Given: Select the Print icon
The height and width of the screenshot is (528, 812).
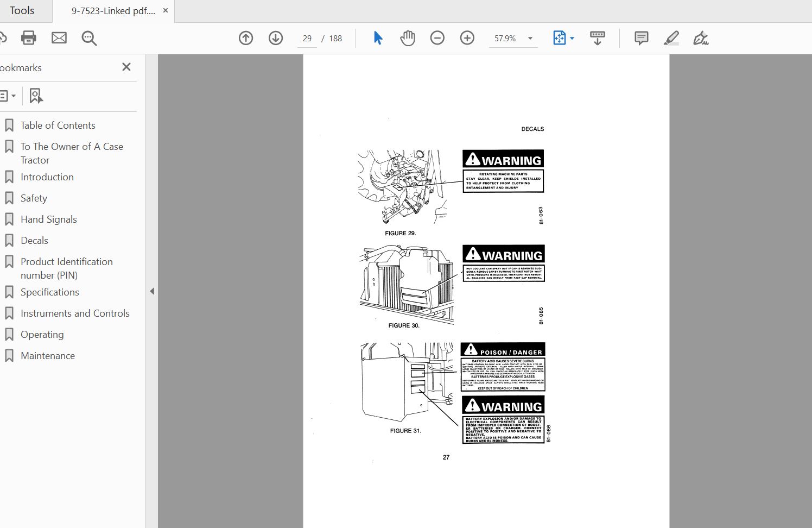Looking at the screenshot, I should point(28,38).
